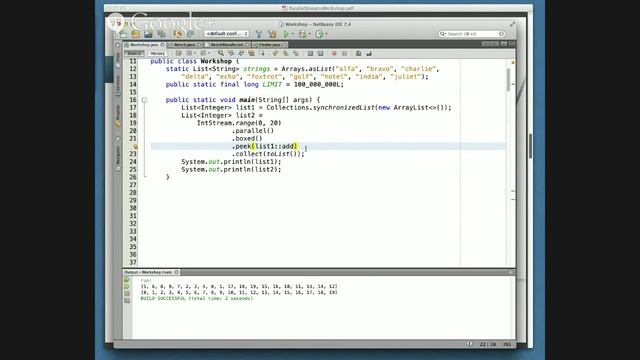Click the Shift Line Right icon
This screenshot has height=360, width=640.
click(320, 53)
